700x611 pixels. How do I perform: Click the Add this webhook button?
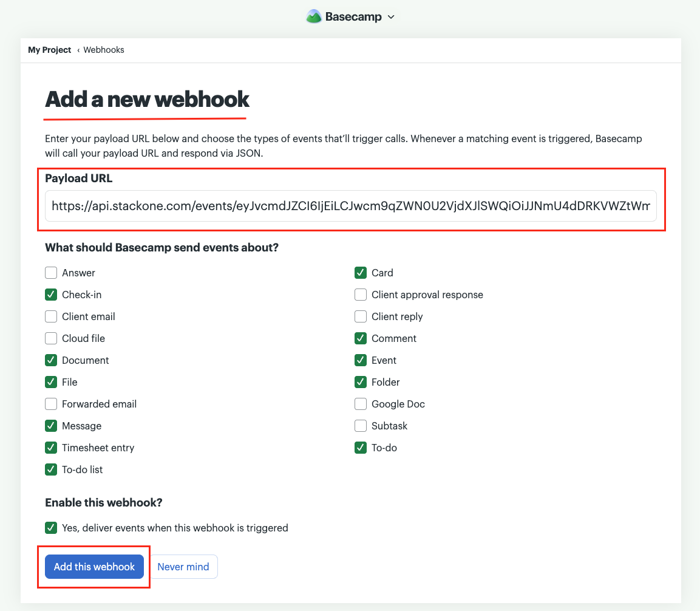(94, 567)
